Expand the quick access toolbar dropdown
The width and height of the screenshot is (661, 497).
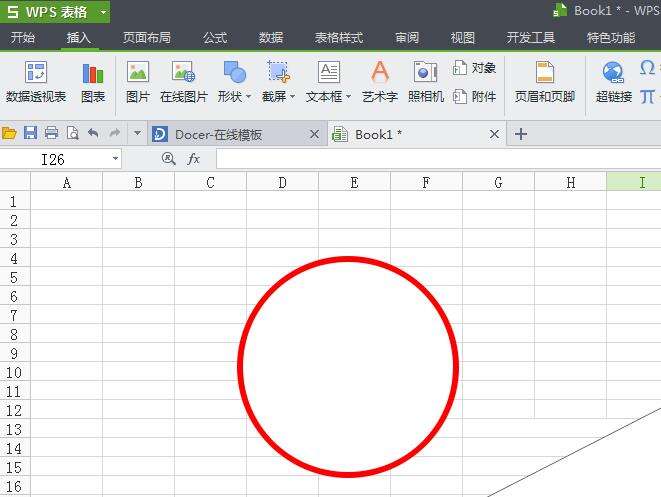coord(137,133)
